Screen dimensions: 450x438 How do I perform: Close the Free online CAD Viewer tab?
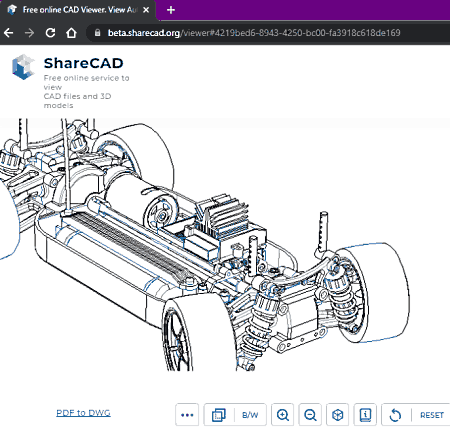click(x=146, y=10)
